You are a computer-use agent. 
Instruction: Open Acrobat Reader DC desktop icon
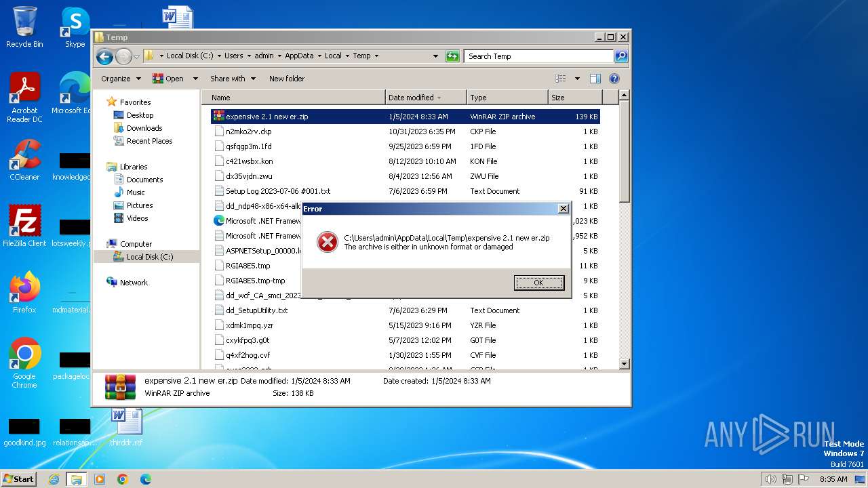coord(24,98)
